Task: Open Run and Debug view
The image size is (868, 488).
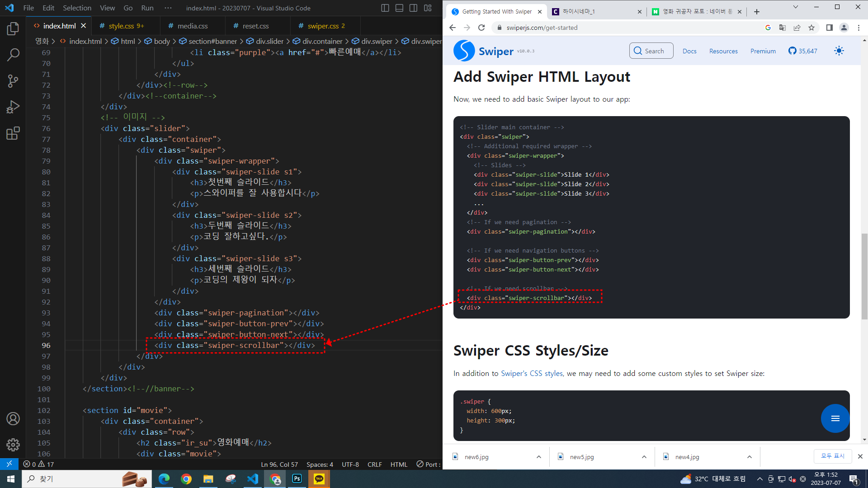Action: [x=13, y=107]
